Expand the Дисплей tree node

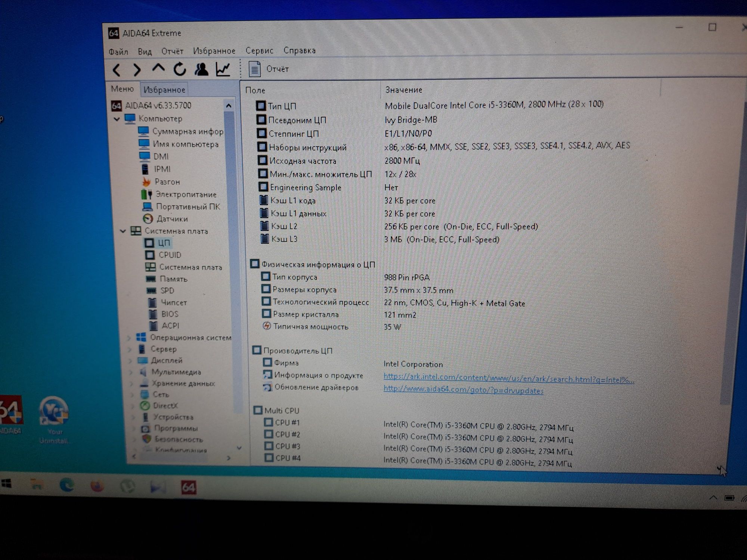click(131, 361)
